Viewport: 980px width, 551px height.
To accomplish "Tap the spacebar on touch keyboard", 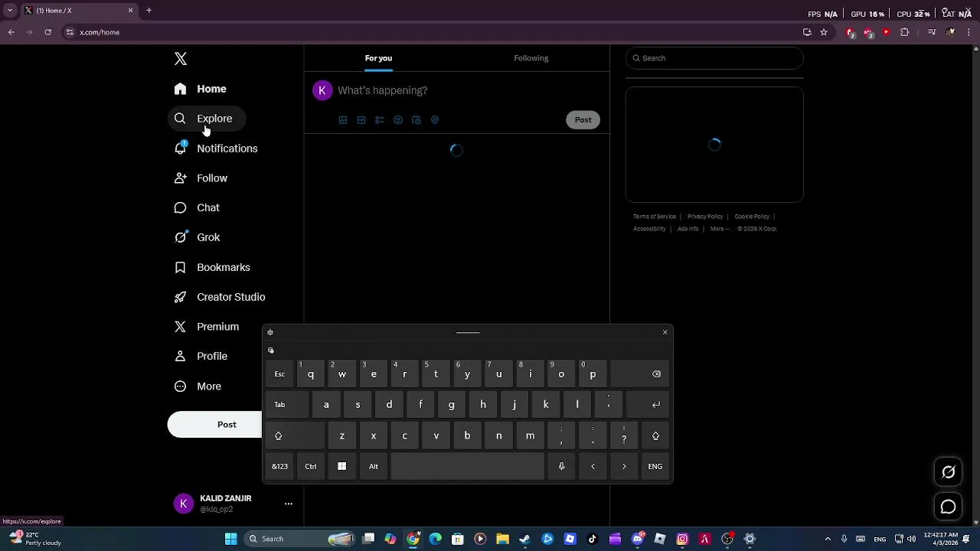I will (467, 467).
